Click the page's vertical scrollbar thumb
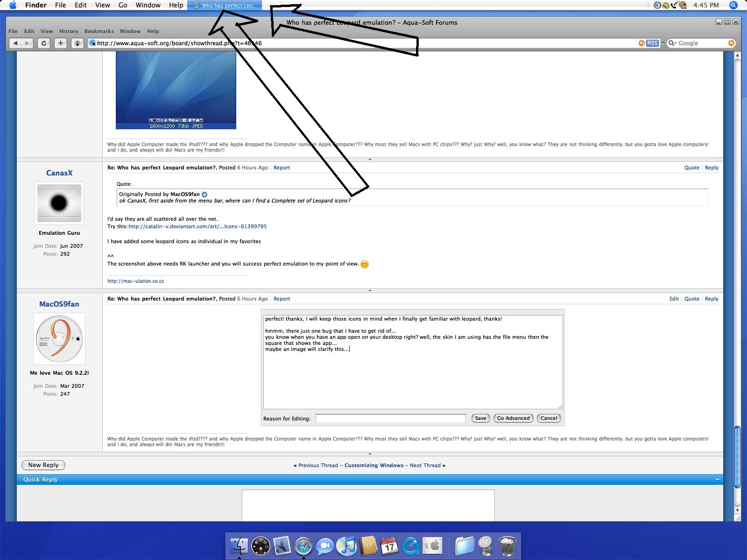The image size is (747, 560). pyautogui.click(x=738, y=457)
